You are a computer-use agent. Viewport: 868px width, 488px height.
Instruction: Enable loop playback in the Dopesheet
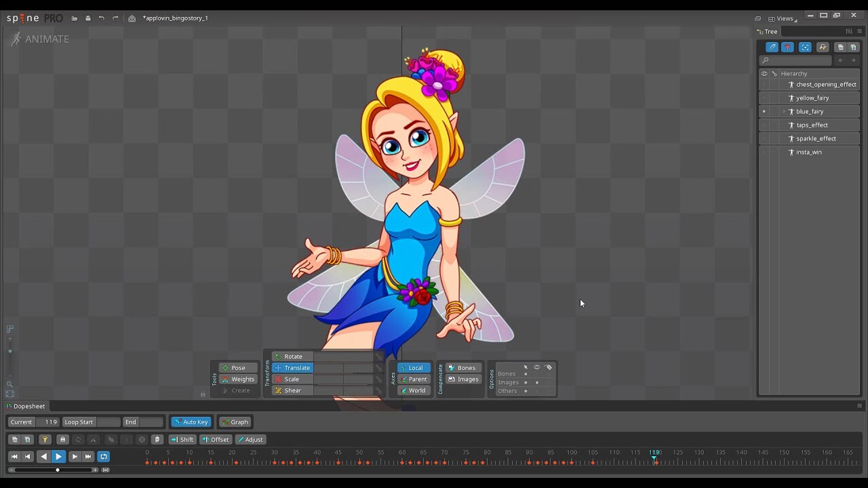coord(103,457)
